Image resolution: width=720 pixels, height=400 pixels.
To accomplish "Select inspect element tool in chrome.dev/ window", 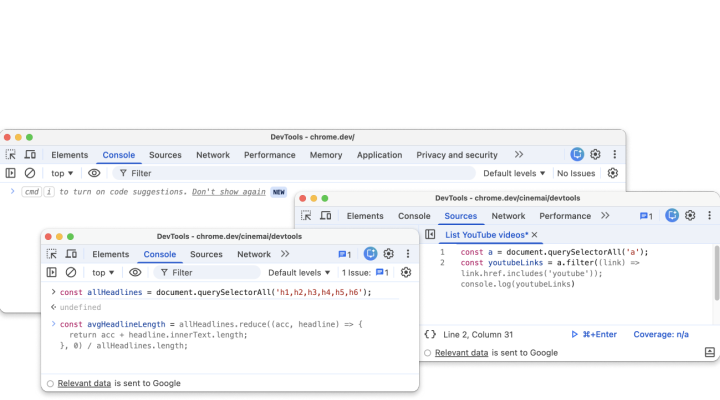I will (x=11, y=155).
